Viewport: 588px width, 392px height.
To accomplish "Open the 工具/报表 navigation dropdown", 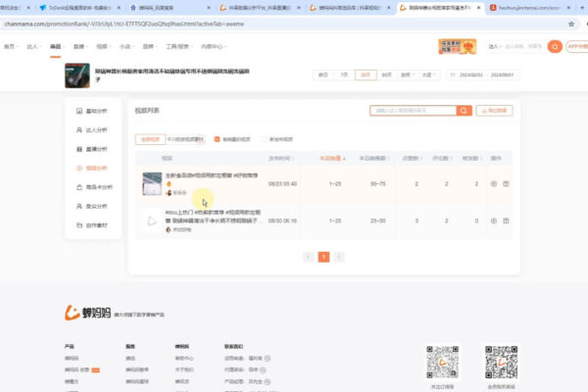I will [x=179, y=46].
